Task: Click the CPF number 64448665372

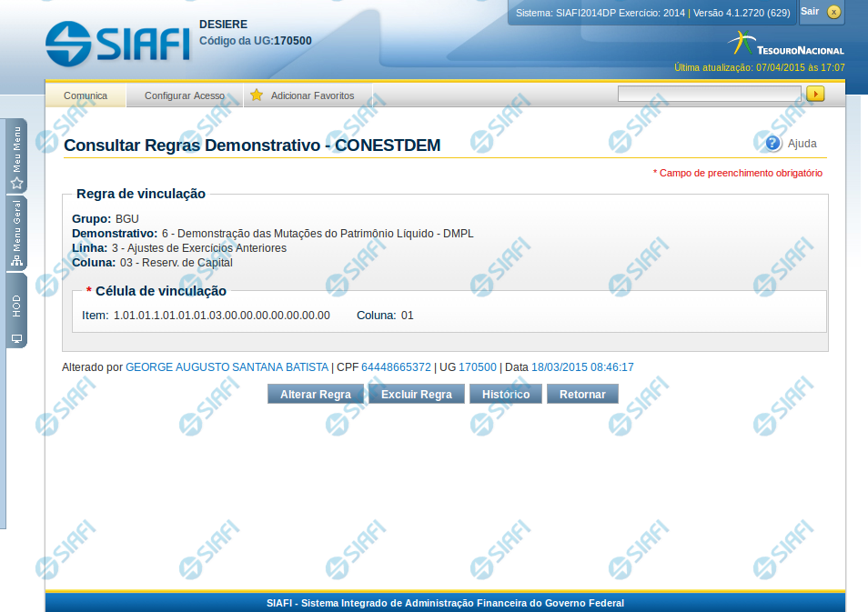Action: tap(396, 367)
